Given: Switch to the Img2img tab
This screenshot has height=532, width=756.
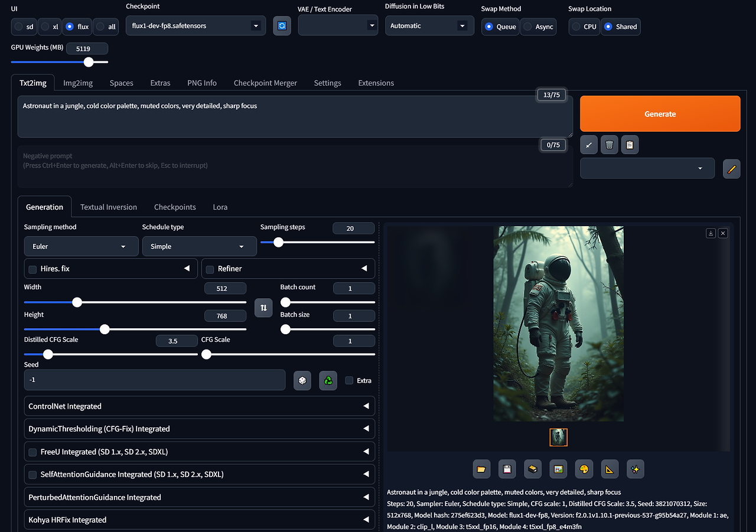Looking at the screenshot, I should 78,83.
